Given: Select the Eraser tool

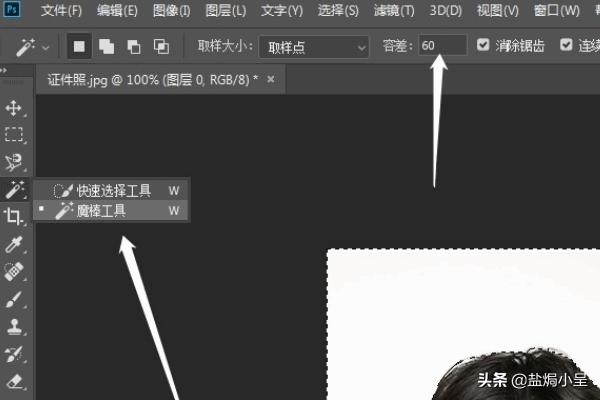Looking at the screenshot, I should pyautogui.click(x=14, y=380).
